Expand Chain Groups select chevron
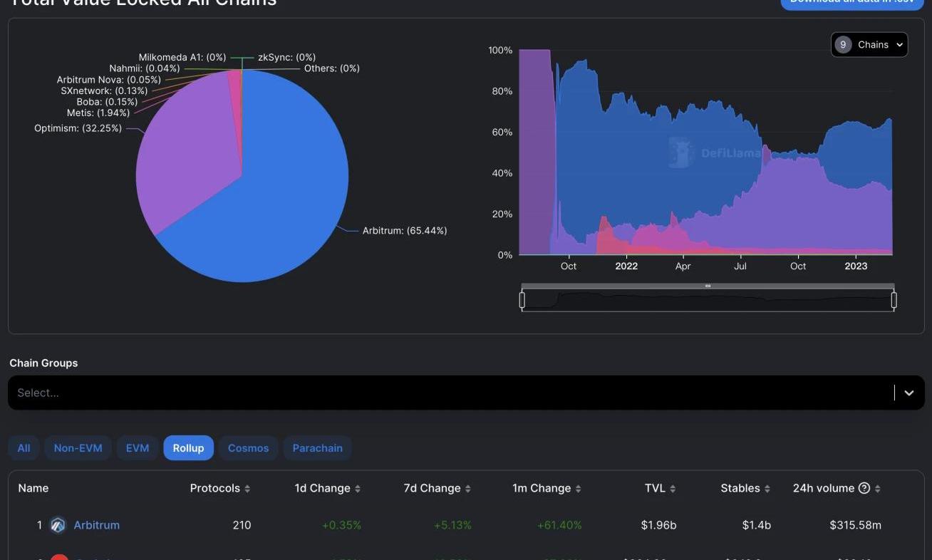This screenshot has width=932, height=560. pos(909,393)
